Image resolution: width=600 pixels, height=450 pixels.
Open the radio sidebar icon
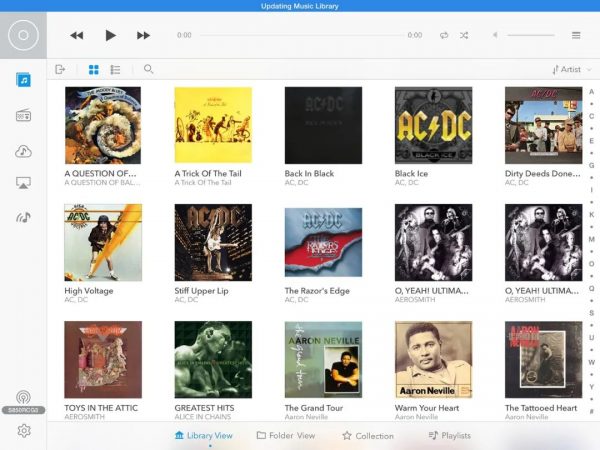(x=23, y=115)
